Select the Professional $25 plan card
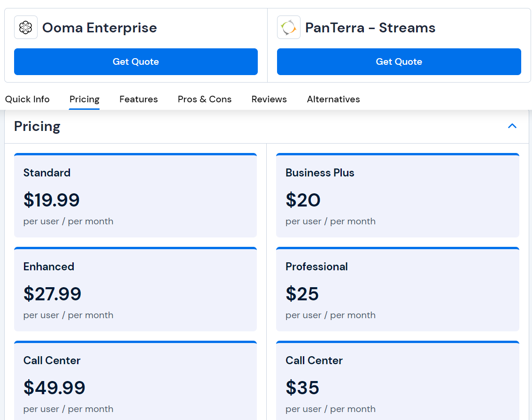Image resolution: width=532 pixels, height=420 pixels. point(398,289)
